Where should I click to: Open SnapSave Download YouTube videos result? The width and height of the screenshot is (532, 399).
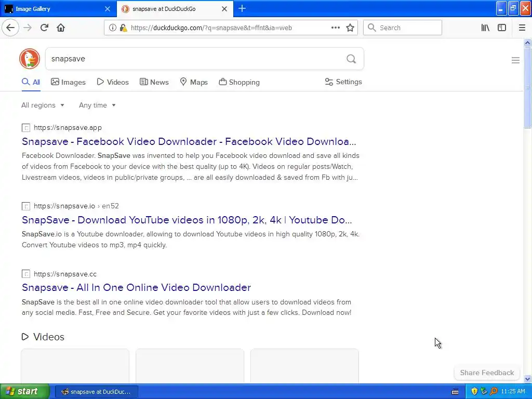point(187,220)
